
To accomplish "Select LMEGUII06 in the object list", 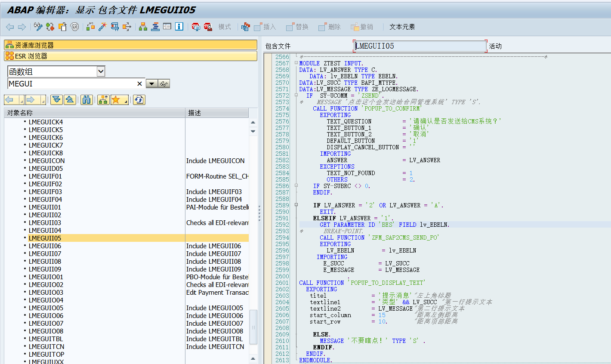I will [x=45, y=246].
